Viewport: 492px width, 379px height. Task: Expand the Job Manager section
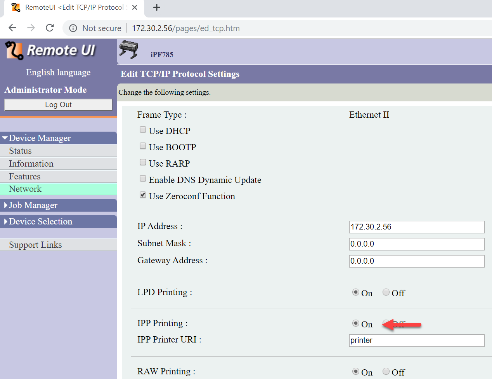coord(58,205)
